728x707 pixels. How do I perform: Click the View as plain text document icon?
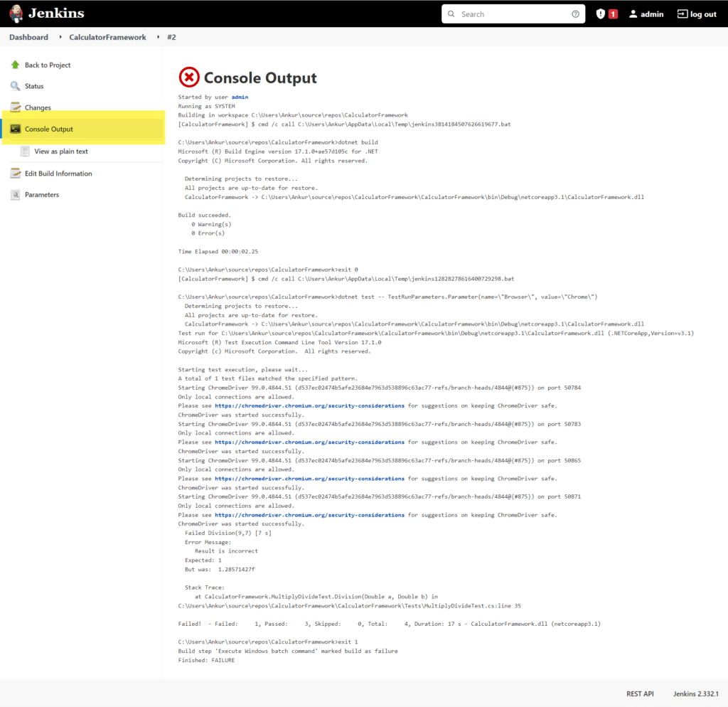[x=25, y=151]
